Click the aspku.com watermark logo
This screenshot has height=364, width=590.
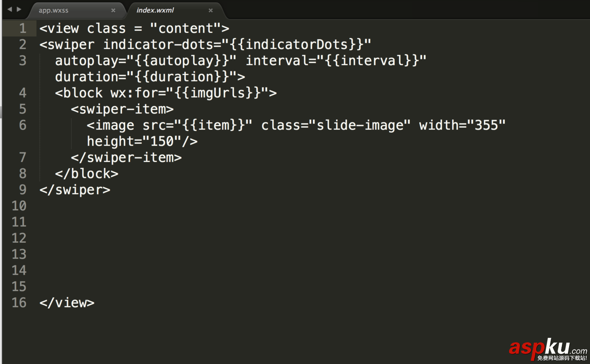pyautogui.click(x=548, y=348)
